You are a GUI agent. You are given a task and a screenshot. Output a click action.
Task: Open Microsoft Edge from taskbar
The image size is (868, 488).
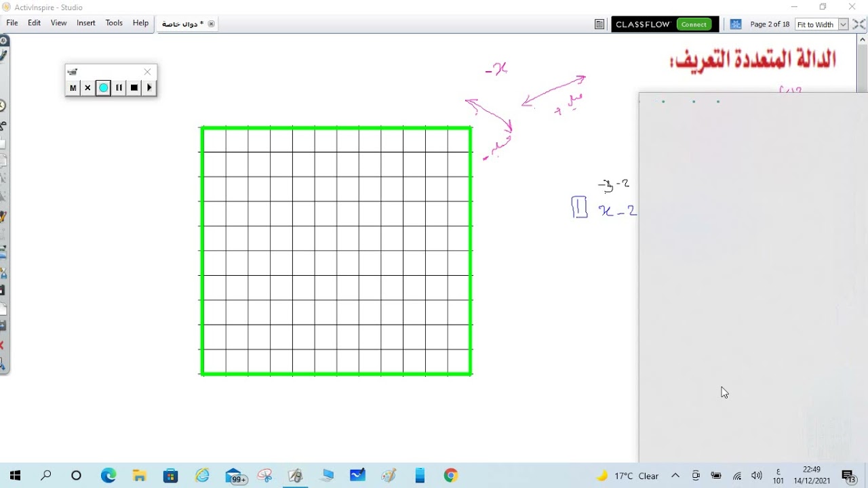point(108,476)
